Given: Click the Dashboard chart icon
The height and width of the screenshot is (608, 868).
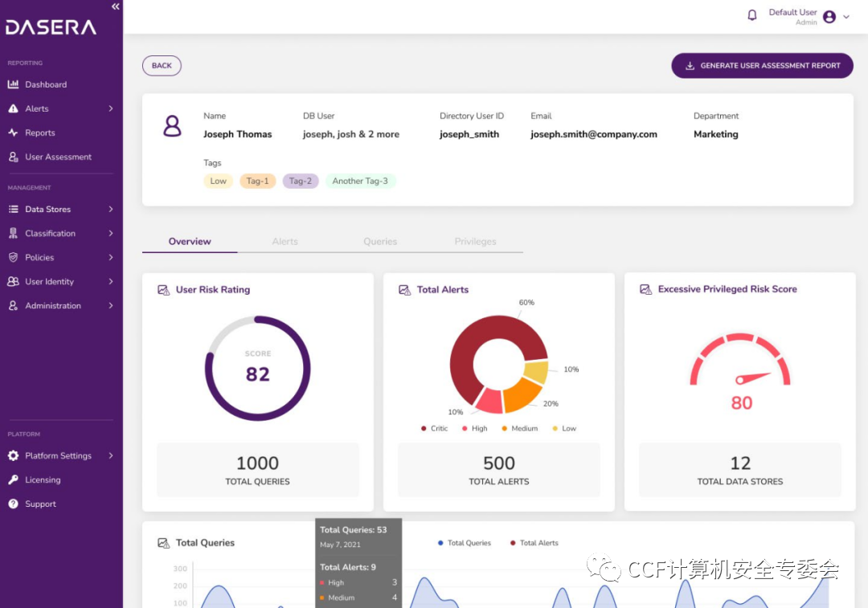Looking at the screenshot, I should 14,84.
